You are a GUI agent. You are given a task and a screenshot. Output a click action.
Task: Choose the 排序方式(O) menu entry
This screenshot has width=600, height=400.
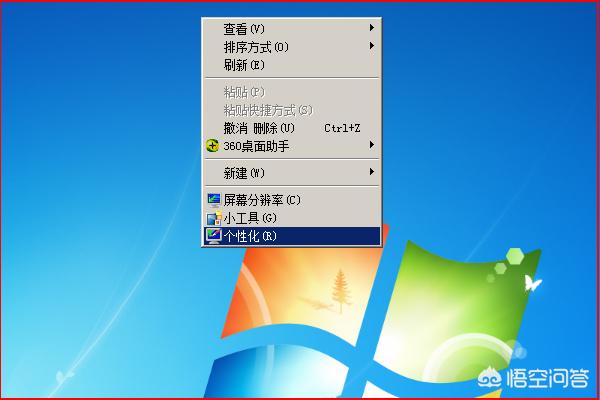click(x=256, y=46)
